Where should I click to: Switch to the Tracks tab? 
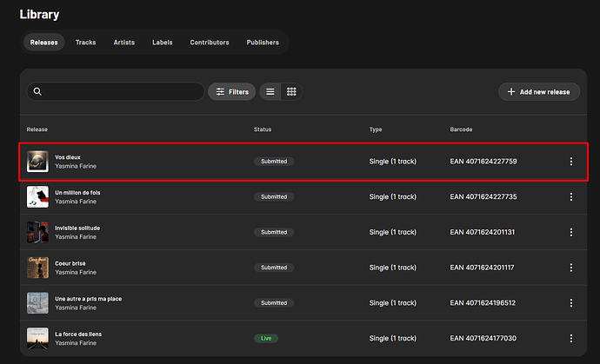(x=86, y=43)
